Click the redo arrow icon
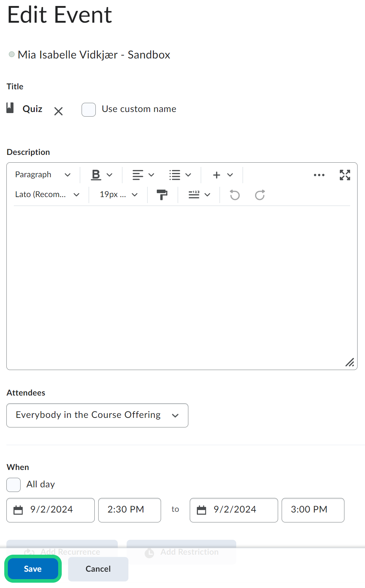365x588 pixels. (x=260, y=195)
